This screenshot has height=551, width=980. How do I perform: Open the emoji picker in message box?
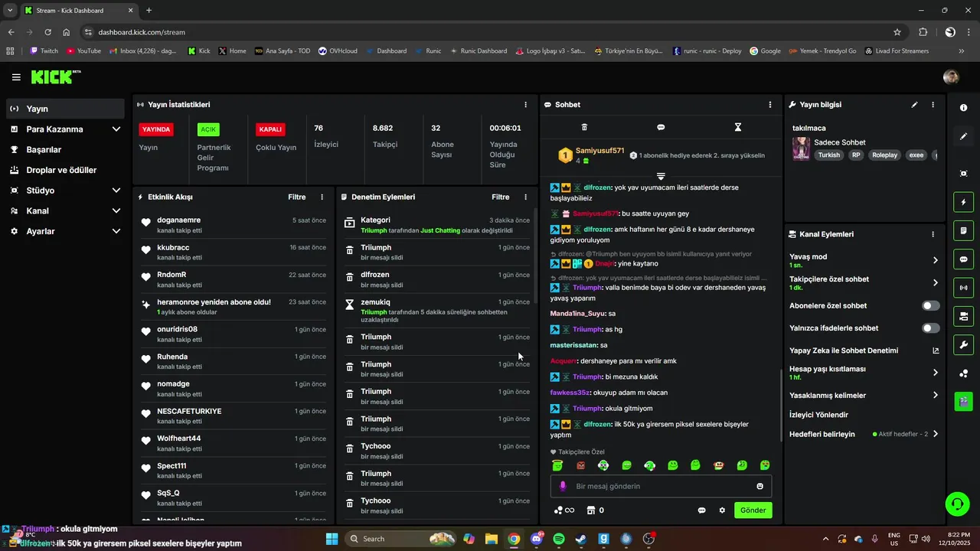click(759, 486)
